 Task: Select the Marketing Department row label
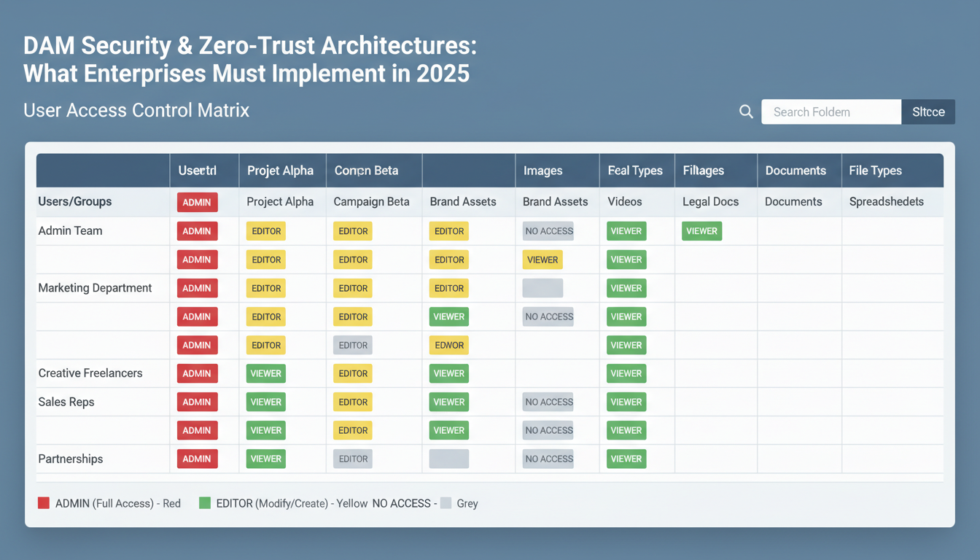click(x=95, y=287)
